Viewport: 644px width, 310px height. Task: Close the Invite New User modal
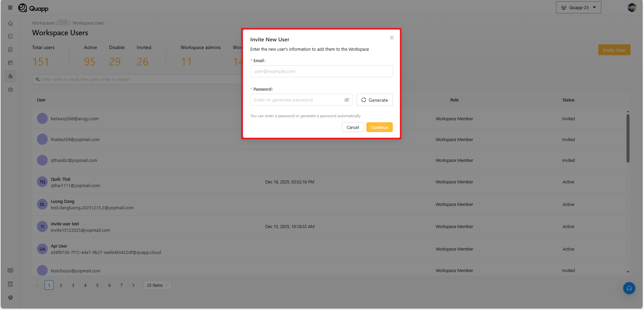point(392,38)
